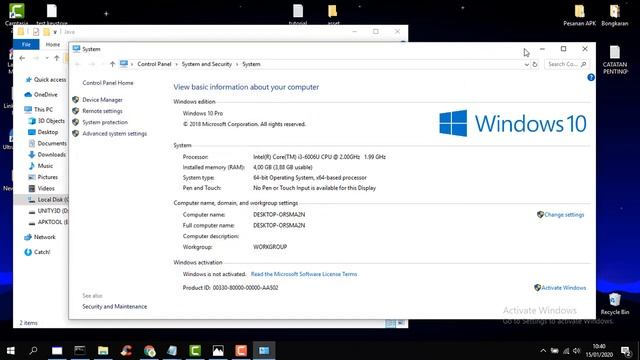Click the refresh icon beside address bar
Screen dimensions: 640x360
pyautogui.click(x=535, y=64)
